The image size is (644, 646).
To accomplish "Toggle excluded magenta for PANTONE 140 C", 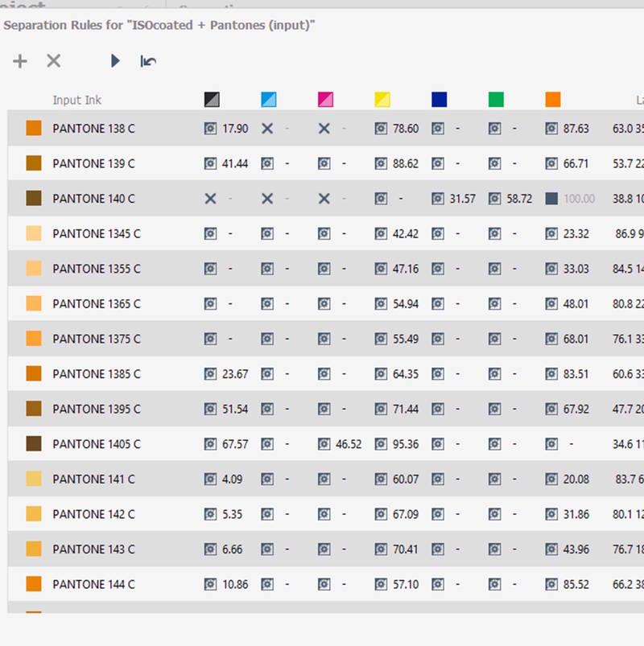I will [324, 199].
